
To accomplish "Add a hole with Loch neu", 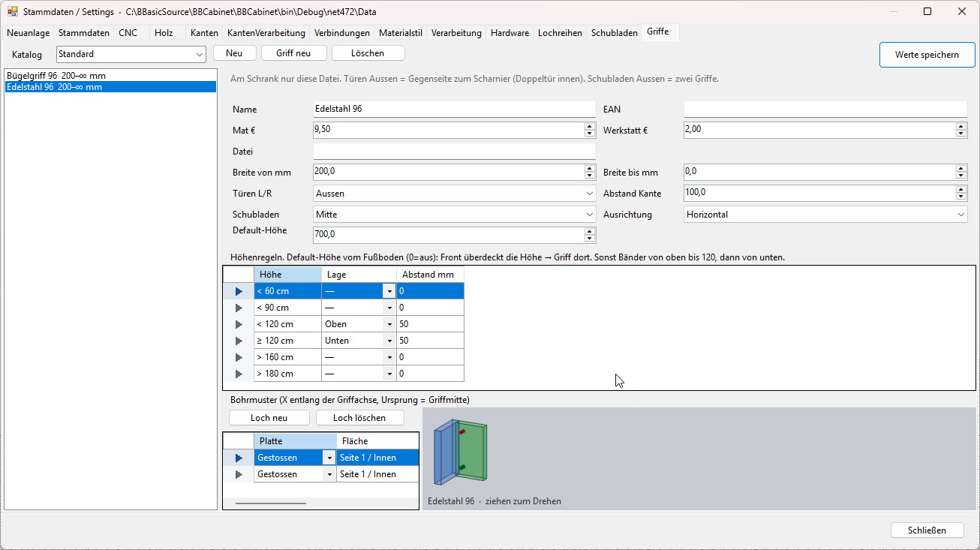I will pyautogui.click(x=269, y=418).
